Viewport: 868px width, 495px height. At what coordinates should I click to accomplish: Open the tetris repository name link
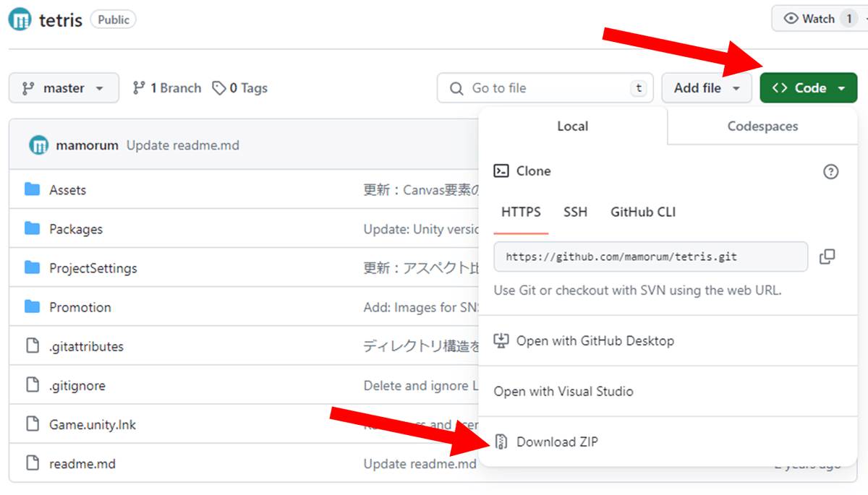coord(61,20)
